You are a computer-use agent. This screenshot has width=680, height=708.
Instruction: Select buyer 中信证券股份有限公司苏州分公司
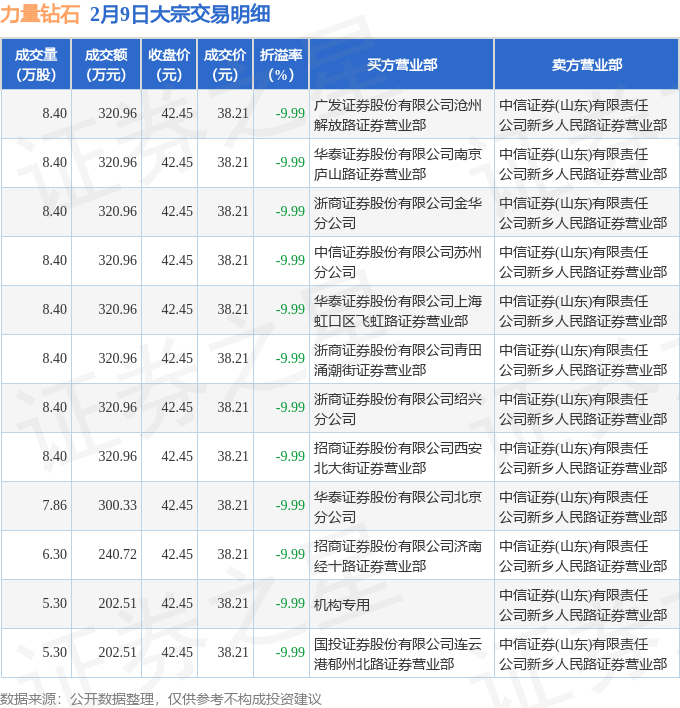click(398, 262)
